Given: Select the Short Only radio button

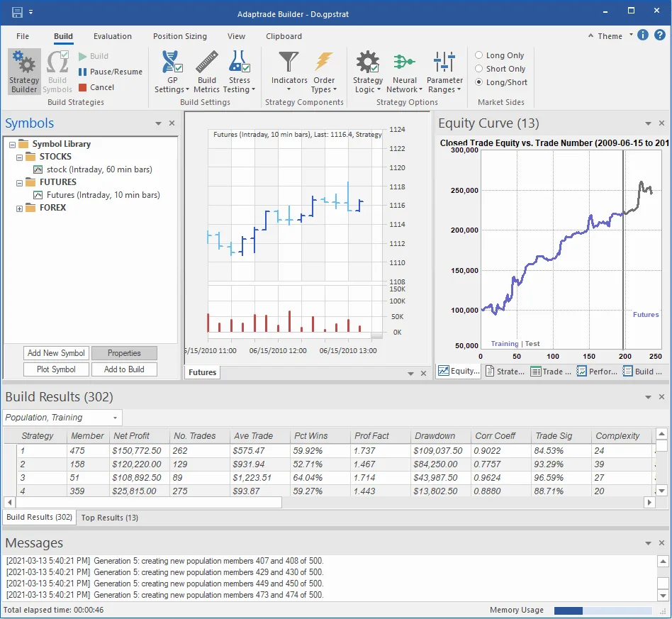Looking at the screenshot, I should [x=478, y=69].
